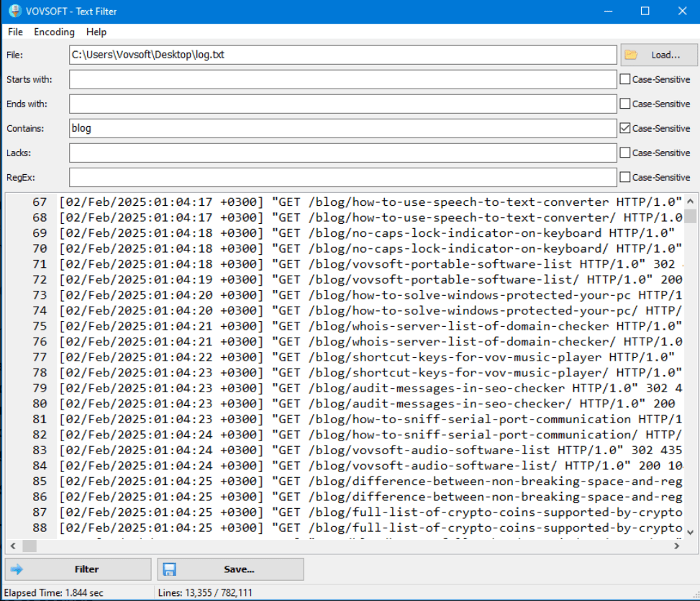
Task: Click line number 84 in gutter
Action: point(40,466)
